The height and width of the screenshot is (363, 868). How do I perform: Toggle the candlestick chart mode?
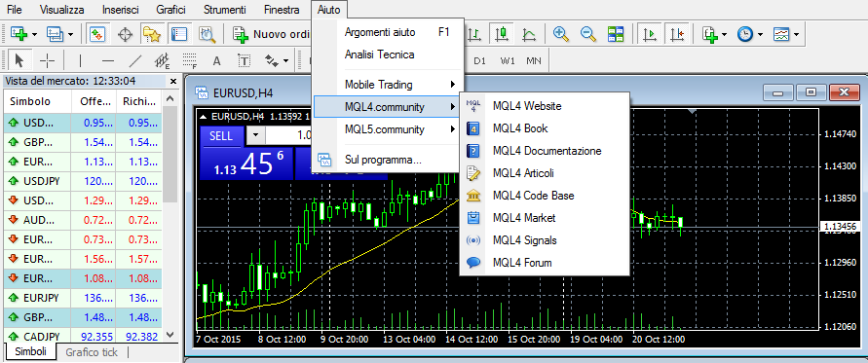pyautogui.click(x=502, y=34)
